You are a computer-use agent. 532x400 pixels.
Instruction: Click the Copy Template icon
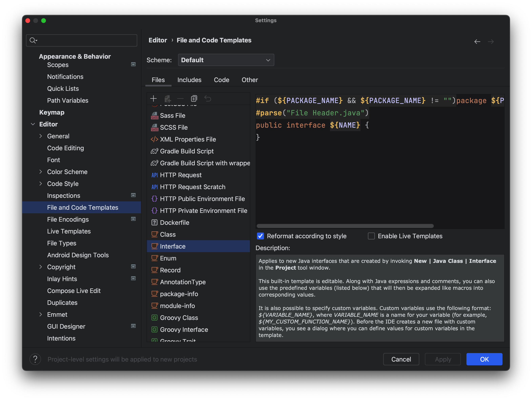(194, 99)
